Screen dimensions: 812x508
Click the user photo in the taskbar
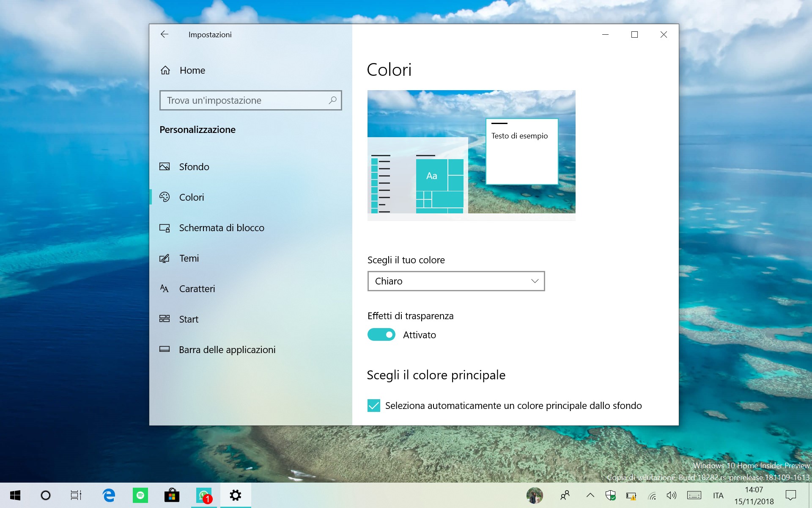pyautogui.click(x=535, y=495)
